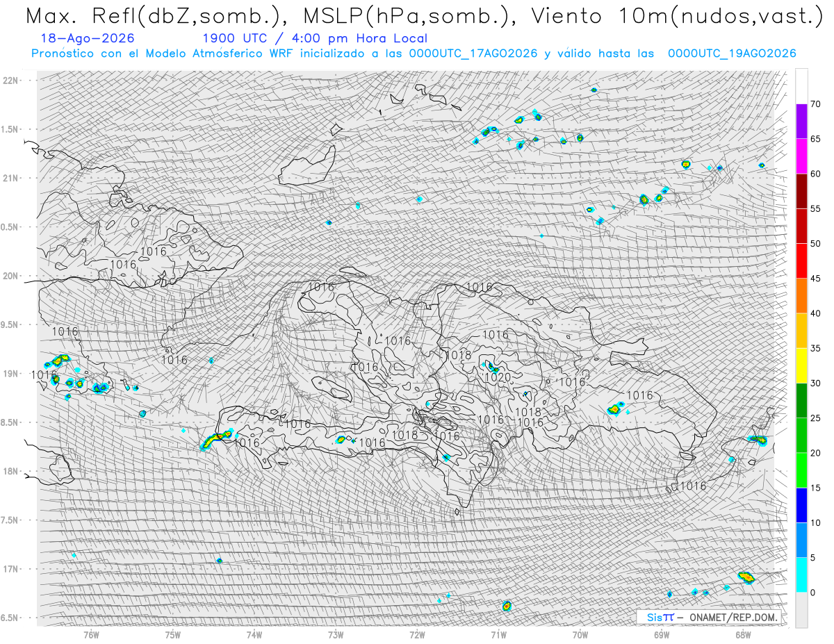Click the colorbar label '60'
The image size is (834, 644).
817,174
